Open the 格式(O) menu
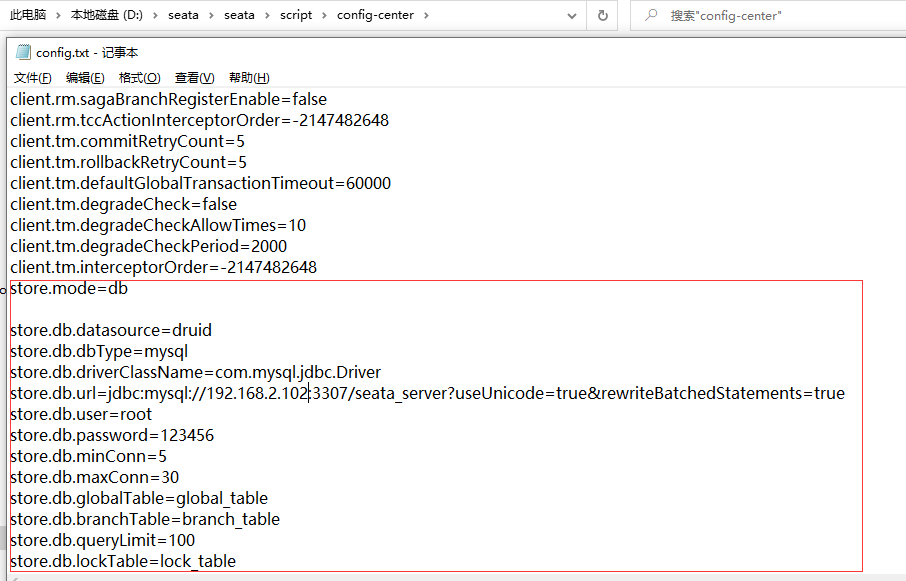The image size is (906, 581). 139,78
